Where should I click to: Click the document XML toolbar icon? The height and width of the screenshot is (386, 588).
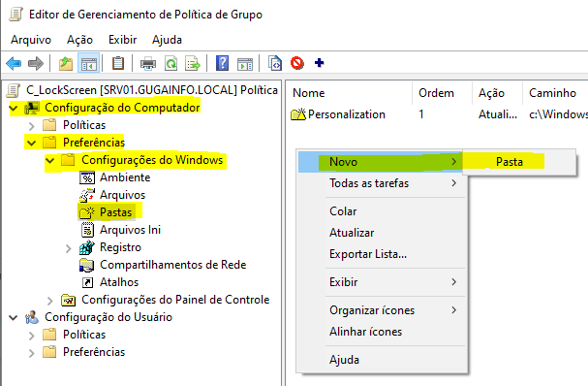click(x=275, y=63)
